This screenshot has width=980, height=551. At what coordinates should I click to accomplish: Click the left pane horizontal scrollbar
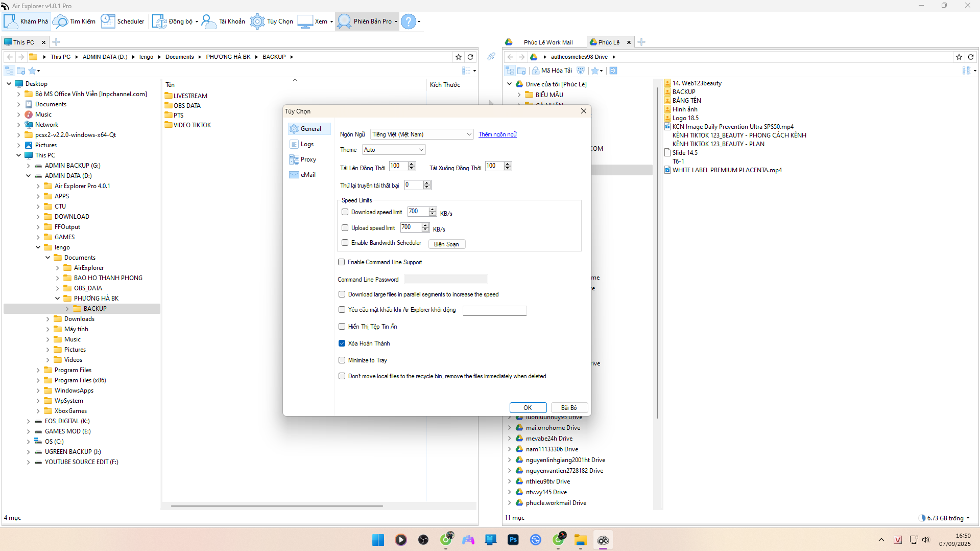277,506
